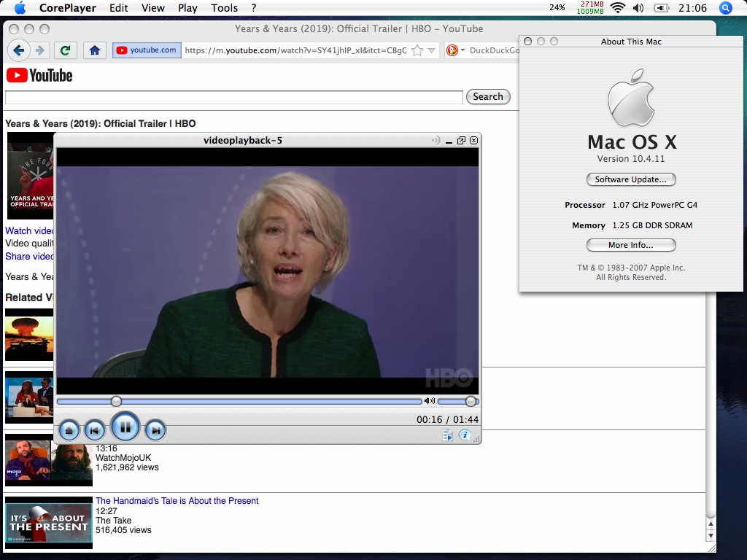Screen dimensions: 747x560
Task: Open the DuckDuckGo search engine dropdown
Action: click(455, 50)
